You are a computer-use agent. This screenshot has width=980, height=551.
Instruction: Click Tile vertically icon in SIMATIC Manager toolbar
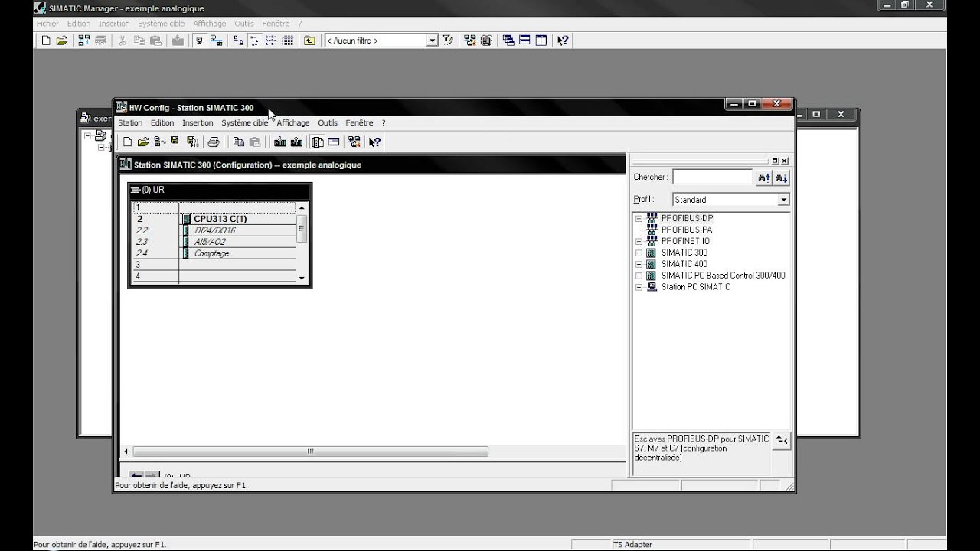(541, 41)
